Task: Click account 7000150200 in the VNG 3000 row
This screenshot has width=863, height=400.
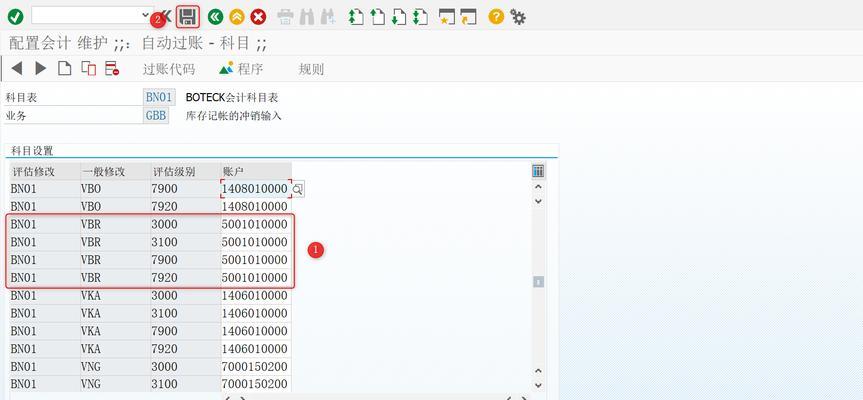Action: coord(256,366)
